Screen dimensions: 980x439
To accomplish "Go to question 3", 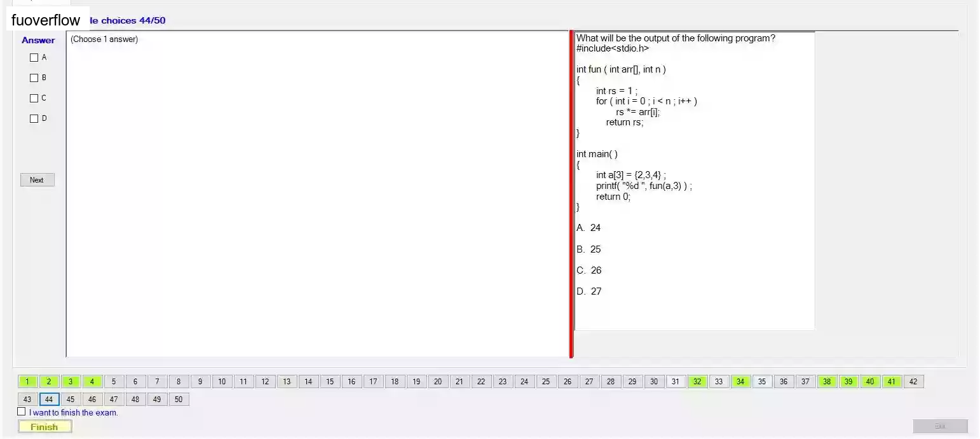I will (x=71, y=382).
